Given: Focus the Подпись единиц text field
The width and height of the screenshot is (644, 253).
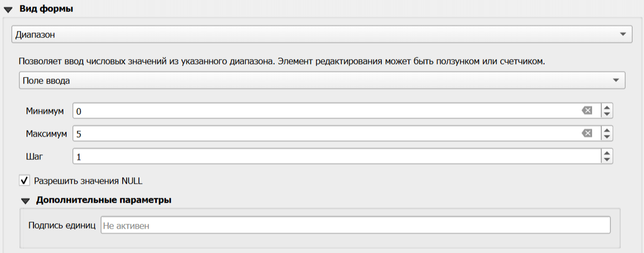Looking at the screenshot, I should (x=355, y=225).
